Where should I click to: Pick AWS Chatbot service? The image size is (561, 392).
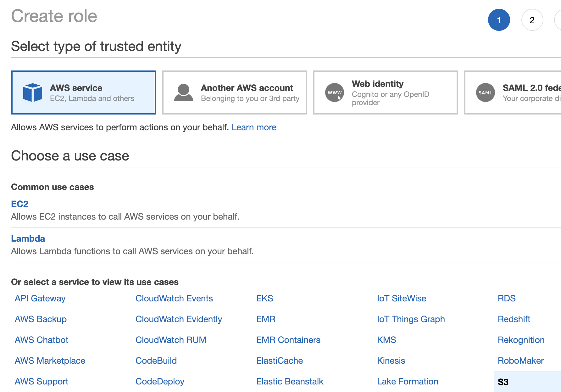click(x=42, y=340)
